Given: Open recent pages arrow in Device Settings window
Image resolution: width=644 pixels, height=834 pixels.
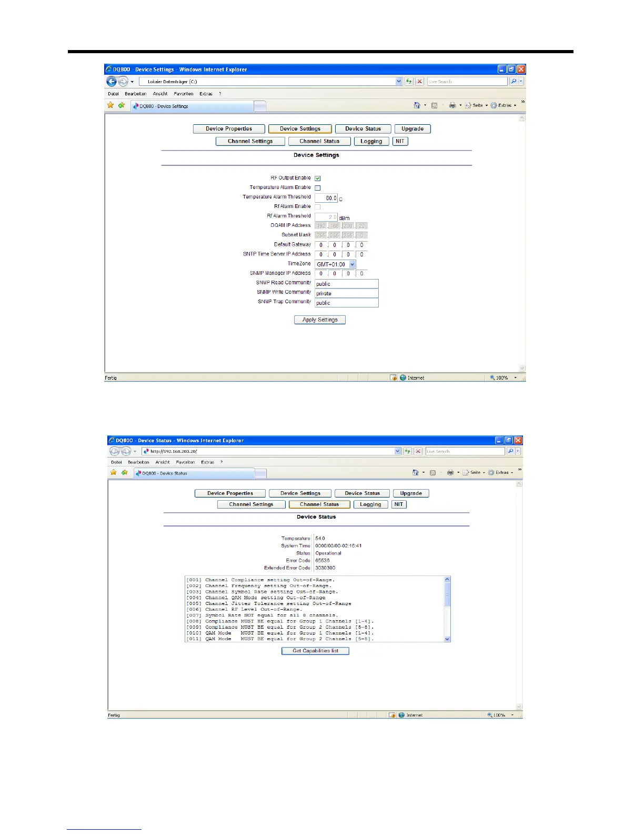Looking at the screenshot, I should (x=133, y=82).
